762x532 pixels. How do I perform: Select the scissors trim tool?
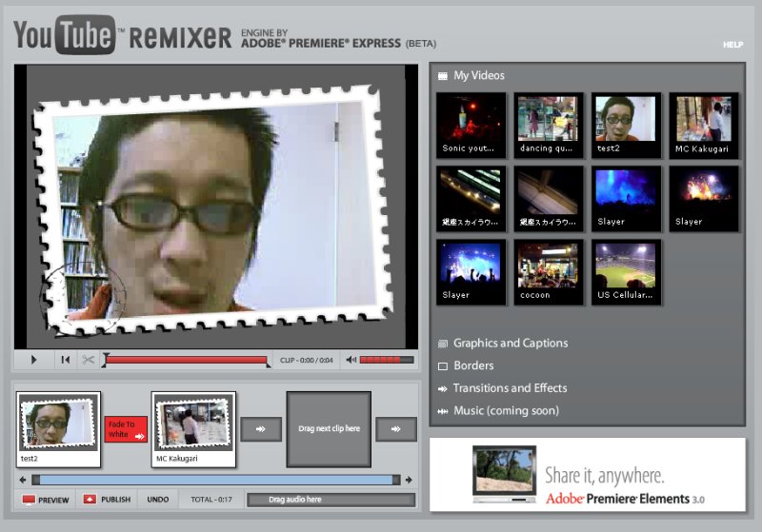point(89,360)
